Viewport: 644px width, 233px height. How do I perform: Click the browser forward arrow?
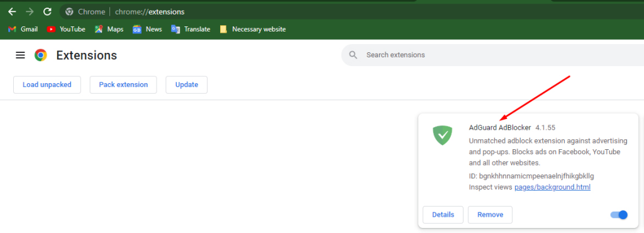[30, 12]
